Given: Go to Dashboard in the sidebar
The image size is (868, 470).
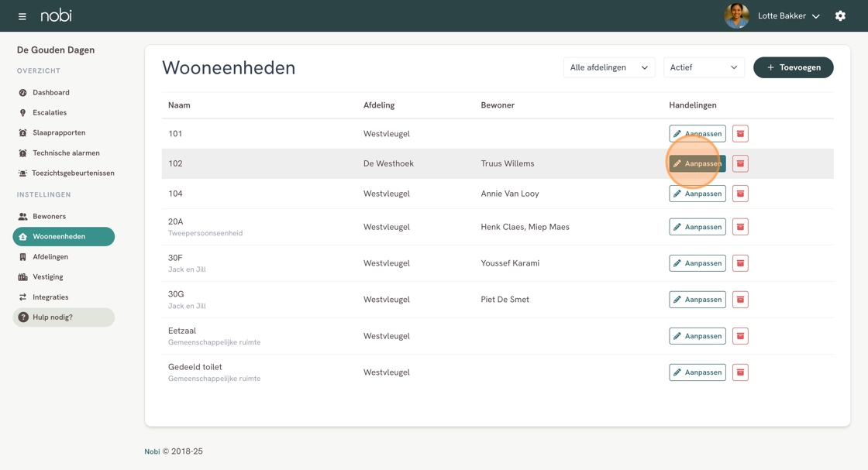Looking at the screenshot, I should 51,93.
